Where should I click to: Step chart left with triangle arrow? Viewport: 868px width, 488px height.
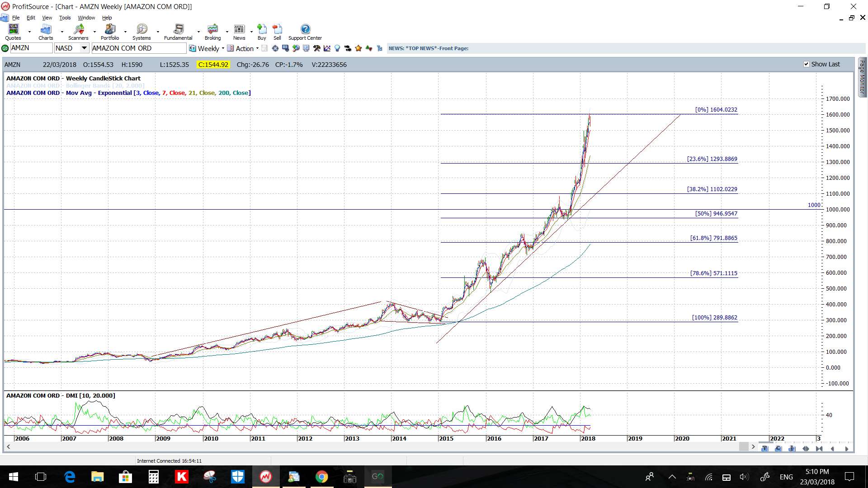[x=832, y=449]
